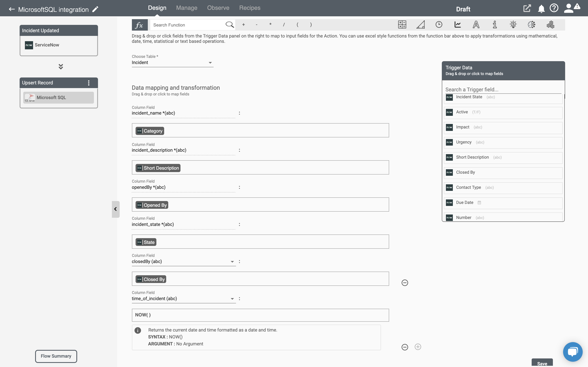Screen dimensions: 588x367
Task: Select the settings/gear icon in toolbar
Action: point(550,24)
